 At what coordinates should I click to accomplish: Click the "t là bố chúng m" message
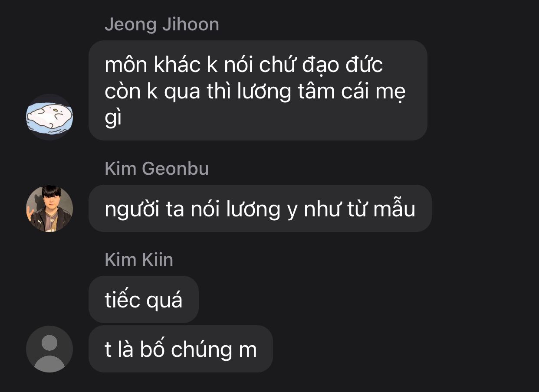(181, 349)
